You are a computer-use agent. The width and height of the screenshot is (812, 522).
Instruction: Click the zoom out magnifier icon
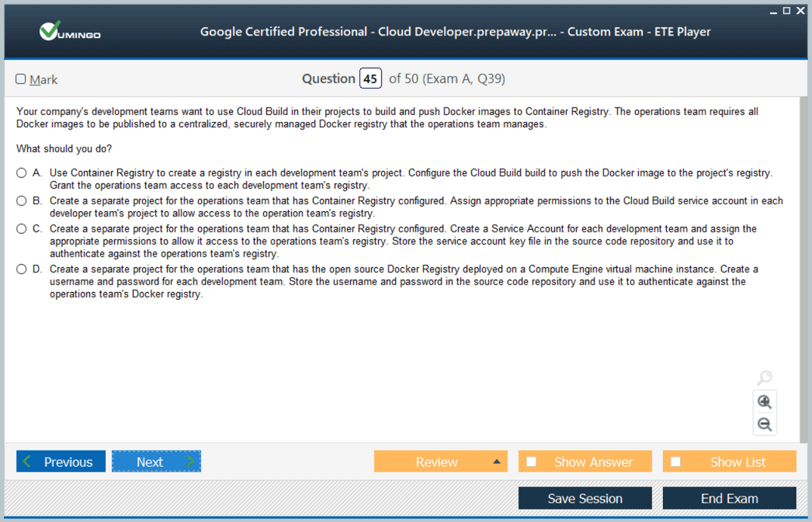765,424
